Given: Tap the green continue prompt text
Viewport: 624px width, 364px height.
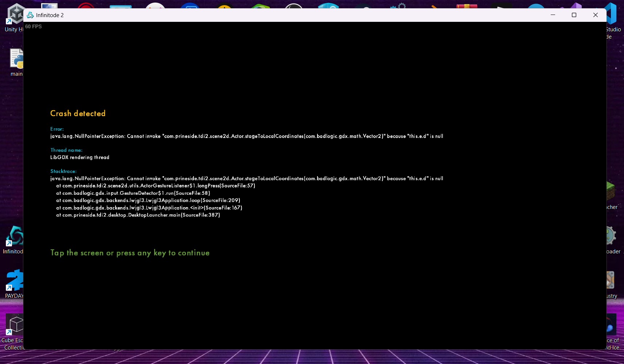Looking at the screenshot, I should click(x=130, y=253).
